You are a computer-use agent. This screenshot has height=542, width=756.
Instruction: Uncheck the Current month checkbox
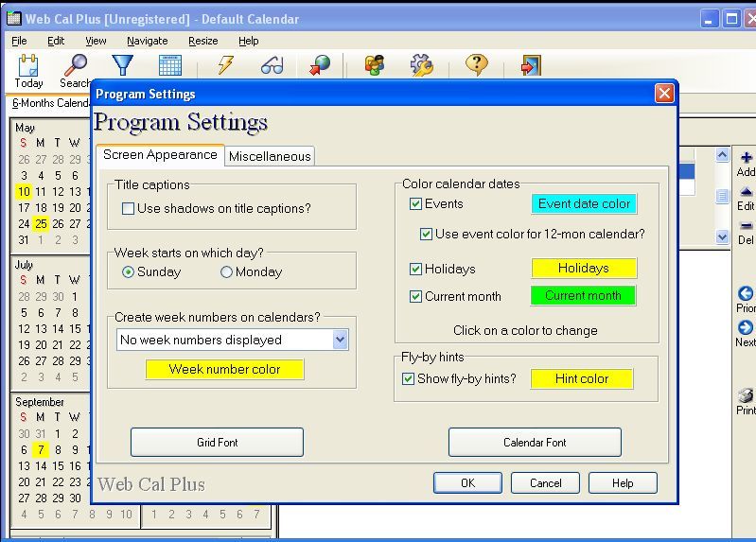(415, 296)
